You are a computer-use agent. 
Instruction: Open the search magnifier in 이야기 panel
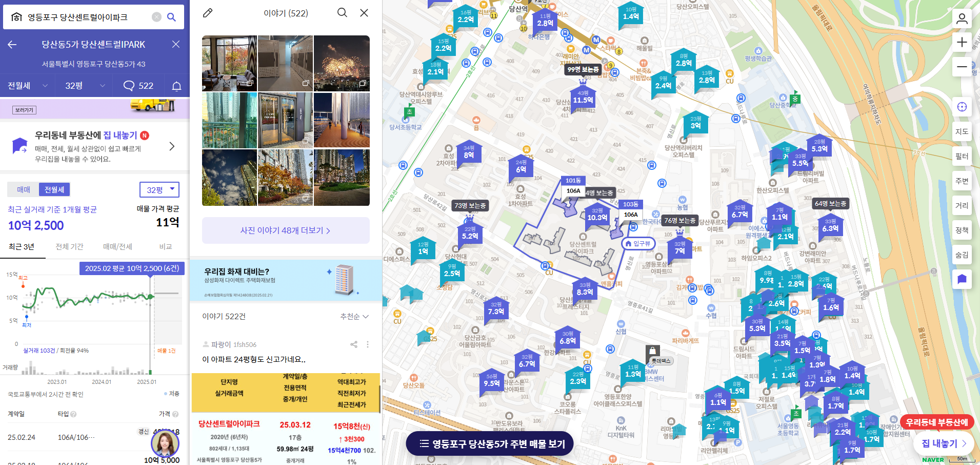point(342,13)
